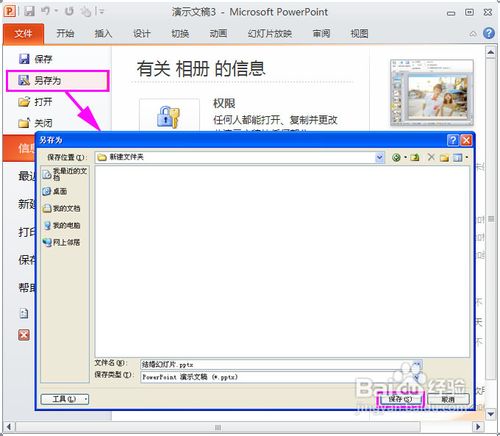
Task: Click the Save button in dialog
Action: [400, 399]
